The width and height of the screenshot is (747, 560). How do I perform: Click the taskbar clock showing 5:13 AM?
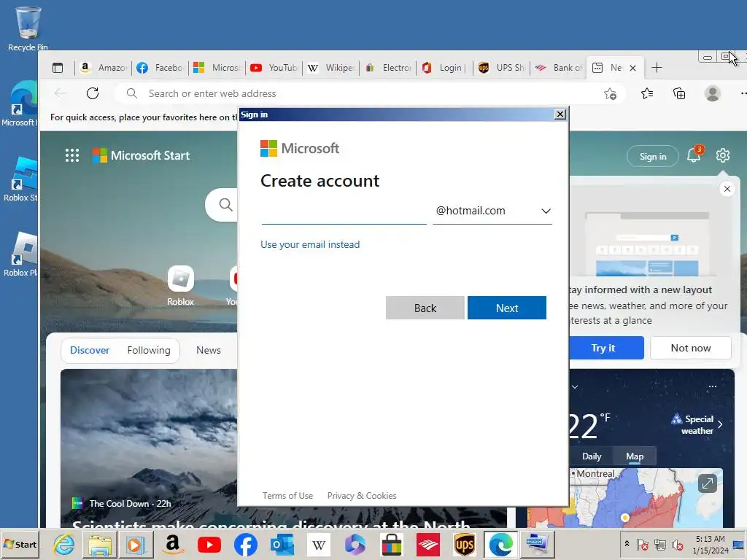coord(710,544)
